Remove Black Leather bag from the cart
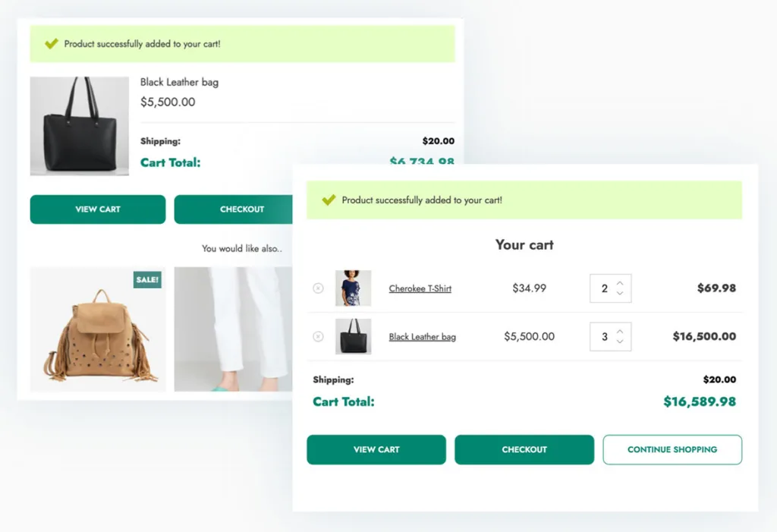 point(318,337)
